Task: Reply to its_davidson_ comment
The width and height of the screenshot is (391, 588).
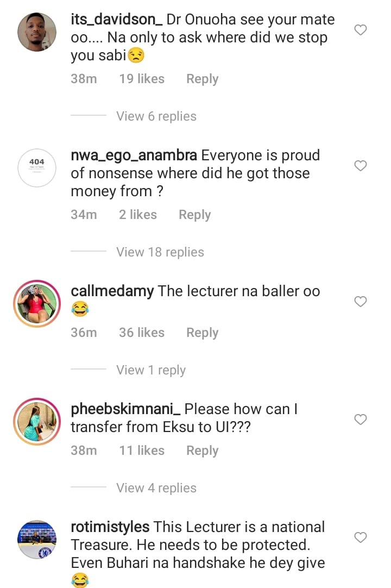Action: tap(202, 79)
